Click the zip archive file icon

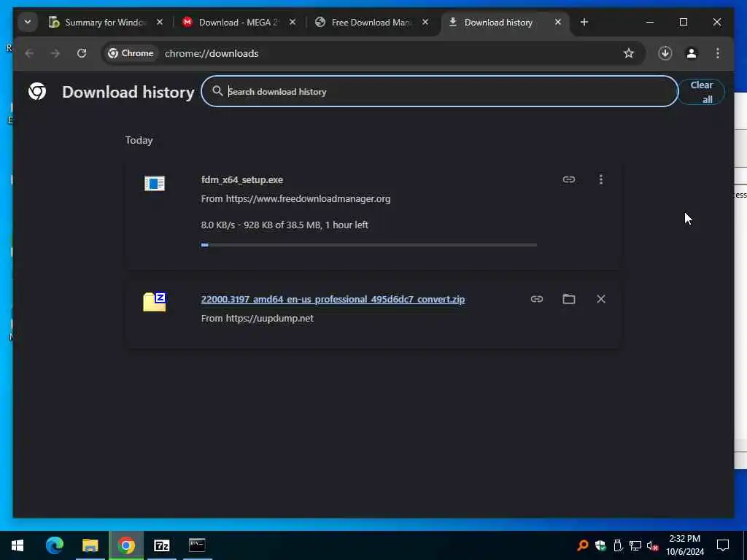click(x=155, y=303)
